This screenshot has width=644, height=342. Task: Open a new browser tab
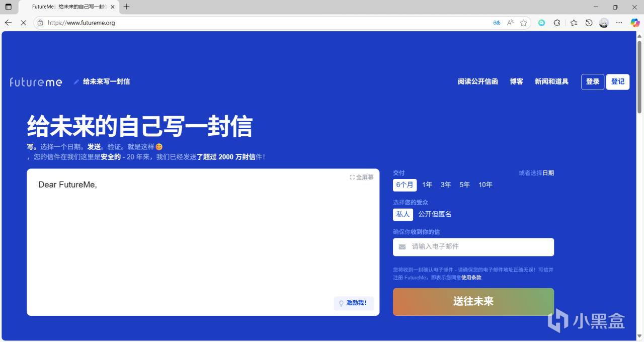(126, 7)
